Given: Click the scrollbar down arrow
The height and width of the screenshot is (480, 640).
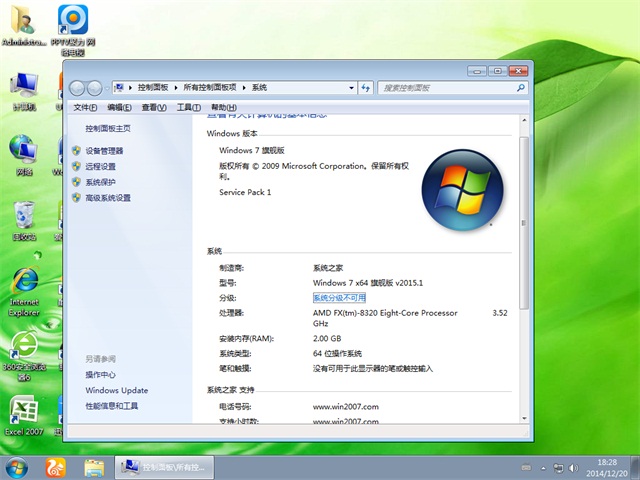Looking at the screenshot, I should click(524, 418).
